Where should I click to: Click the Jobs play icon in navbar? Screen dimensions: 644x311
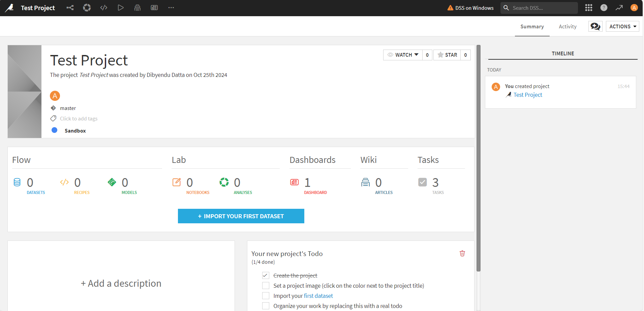point(121,8)
